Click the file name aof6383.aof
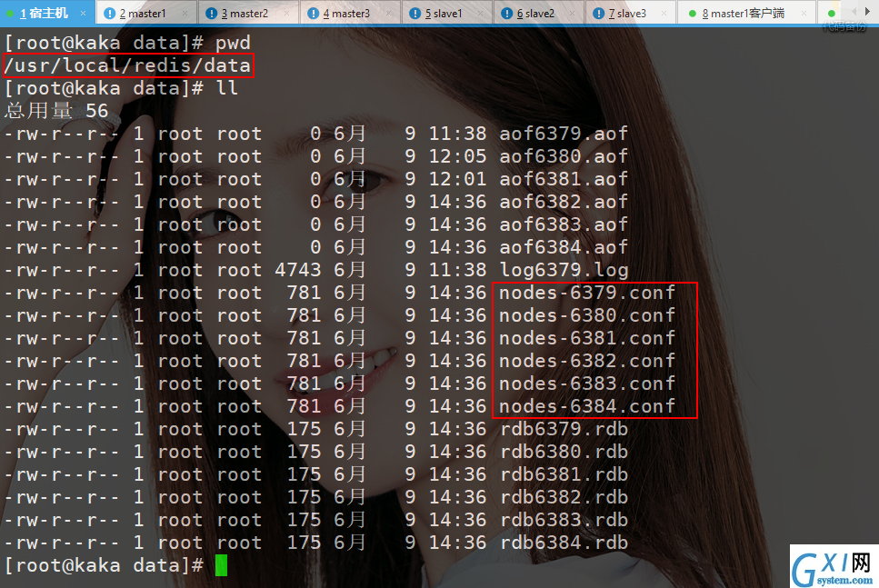The height and width of the screenshot is (588, 879). point(564,224)
